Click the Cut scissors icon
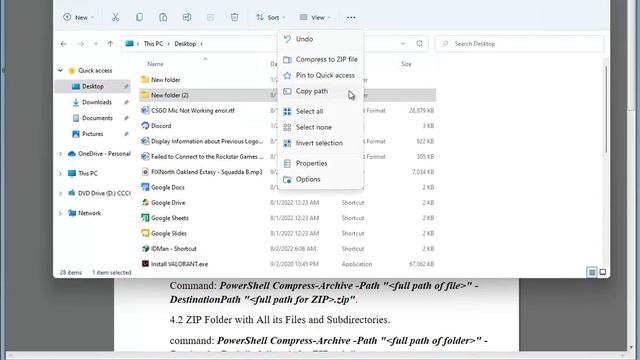This screenshot has height=360, width=640. pyautogui.click(x=116, y=18)
